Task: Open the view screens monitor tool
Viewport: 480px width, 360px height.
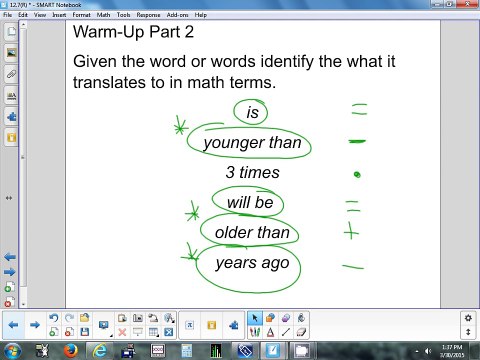Action: pyautogui.click(x=104, y=325)
